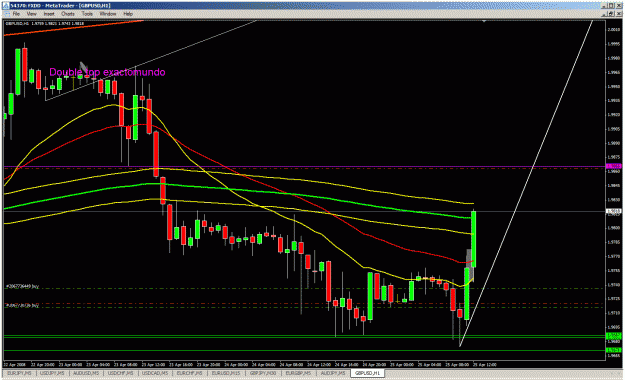The height and width of the screenshot is (380, 625).
Task: Restore the inner chart window
Action: (x=611, y=14)
